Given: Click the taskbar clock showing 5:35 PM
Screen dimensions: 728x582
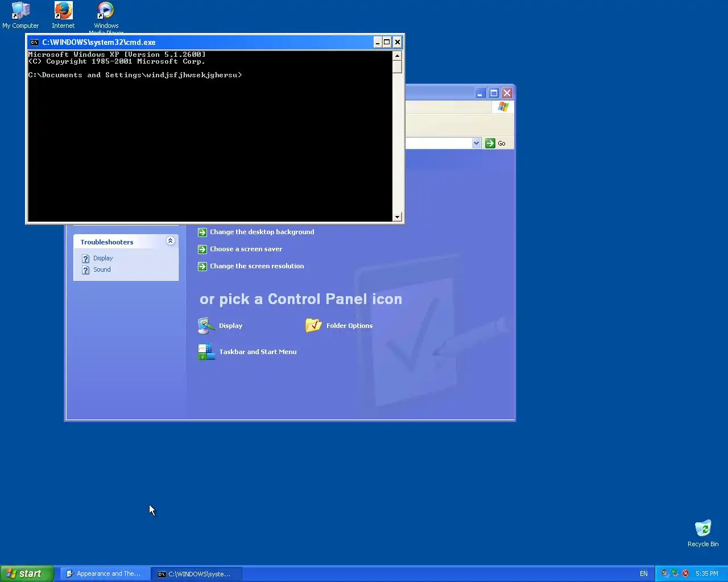Looking at the screenshot, I should [x=706, y=573].
